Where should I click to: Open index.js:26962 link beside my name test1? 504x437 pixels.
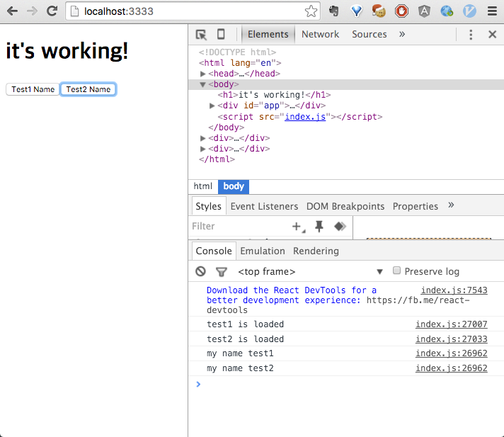[x=452, y=353]
